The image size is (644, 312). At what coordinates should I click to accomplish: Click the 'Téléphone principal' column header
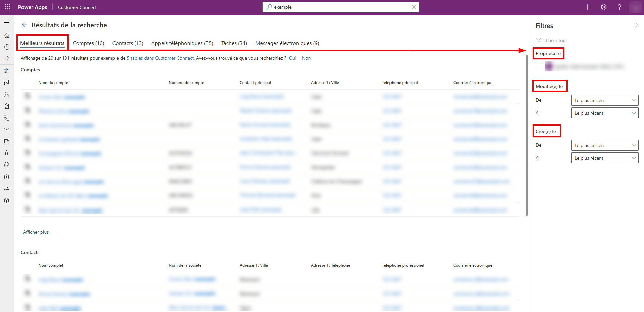click(400, 83)
